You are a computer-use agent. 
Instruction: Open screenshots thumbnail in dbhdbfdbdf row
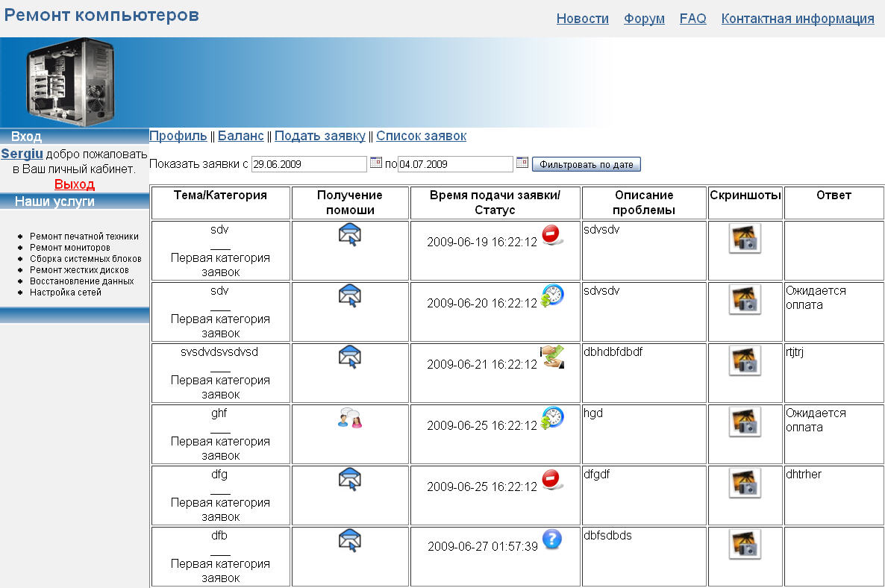pyautogui.click(x=745, y=360)
